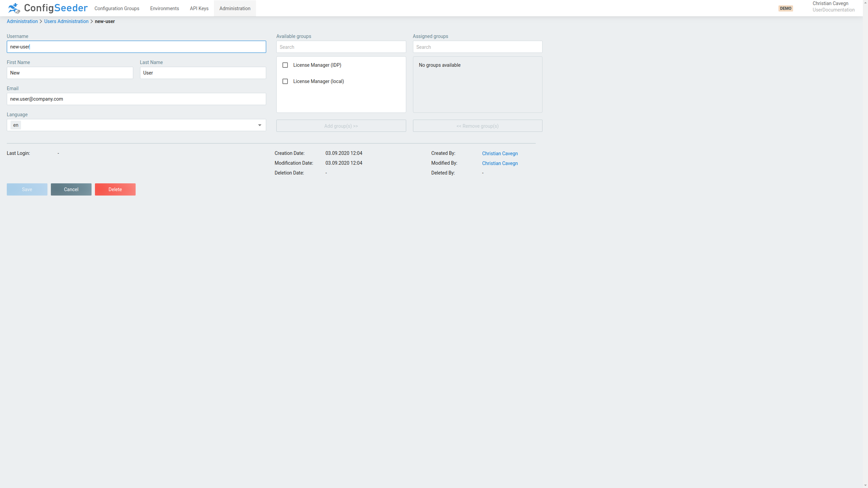Click the ConfigSeeder logo icon
The image size is (868, 488).
pyautogui.click(x=14, y=8)
